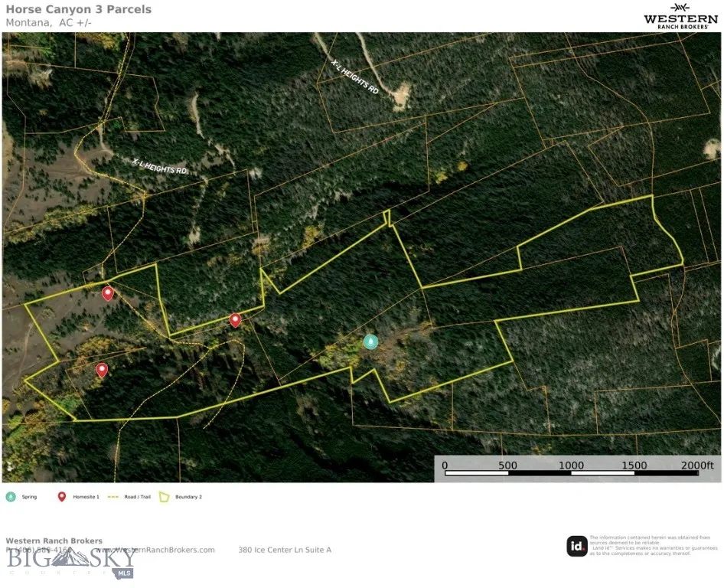The image size is (724, 588).
Task: Click the Homesite 1 legend text label
Action: (x=86, y=496)
